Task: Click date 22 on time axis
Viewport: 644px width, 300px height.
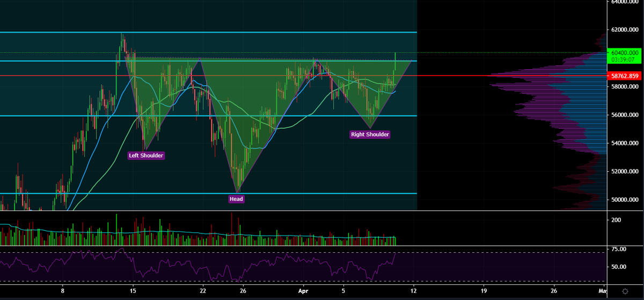Action: coord(203,291)
